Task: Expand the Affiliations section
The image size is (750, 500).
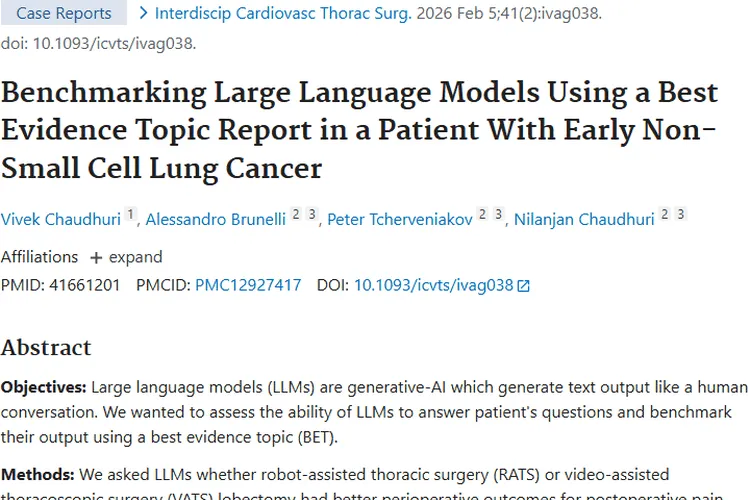Action: 135,257
